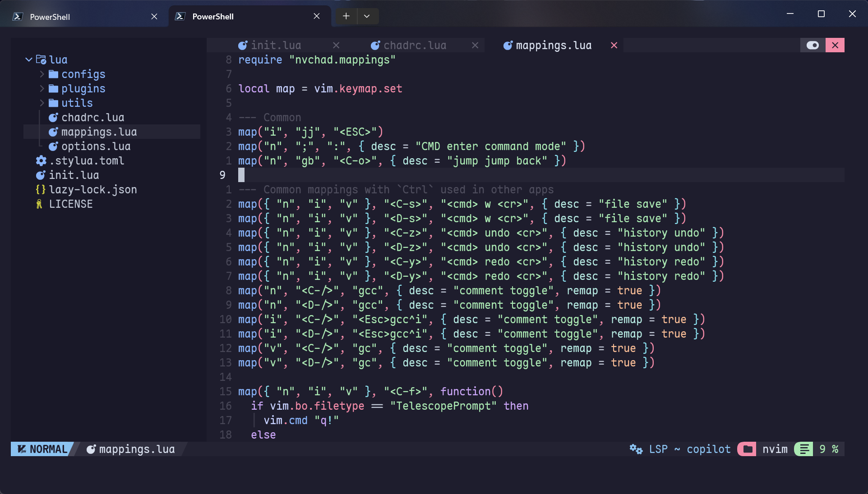The image size is (868, 494).
Task: Close the buffer using the pink X button
Action: [836, 45]
